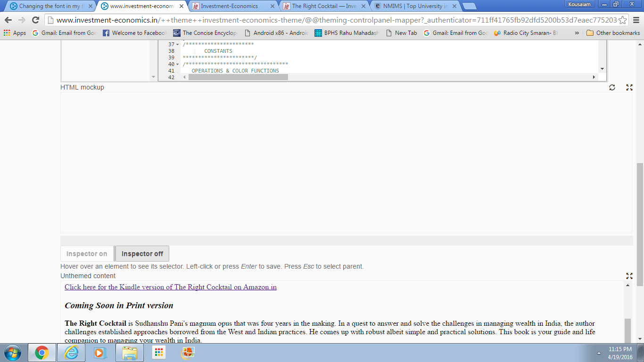The image size is (644, 362).
Task: Open the Other bookmarks folder
Action: point(613,33)
